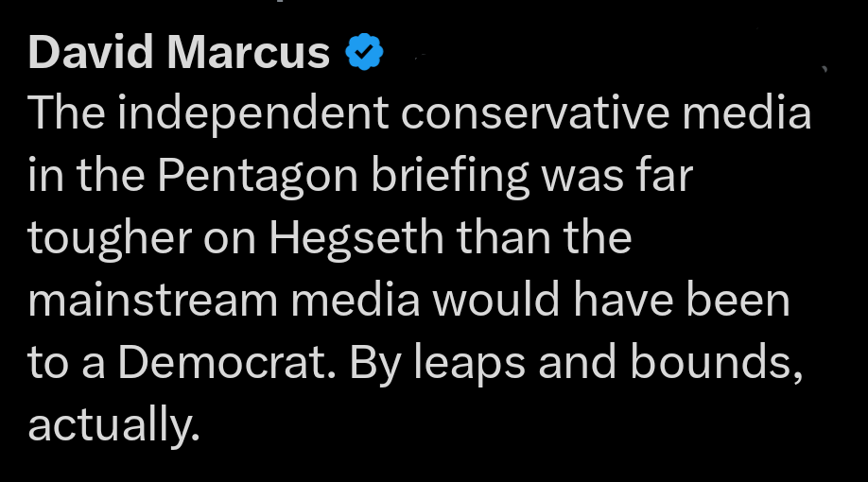The image size is (868, 482).
Task: Click the phrase "would have been"
Action: 631,301
